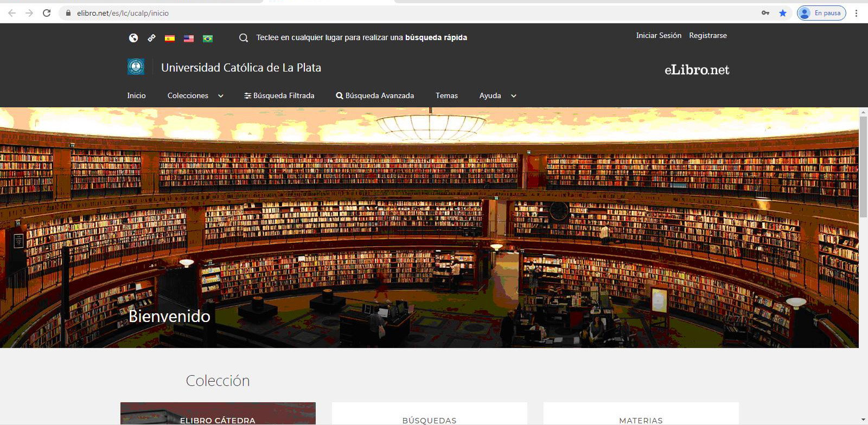
Task: Click the browser address bar
Action: (380, 13)
